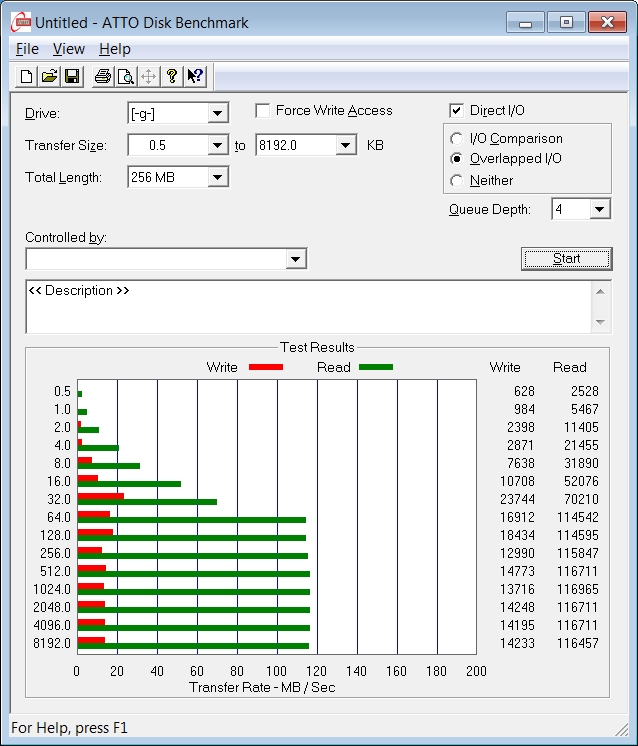The height and width of the screenshot is (746, 638).
Task: Open About via question mark icon
Action: 172,77
